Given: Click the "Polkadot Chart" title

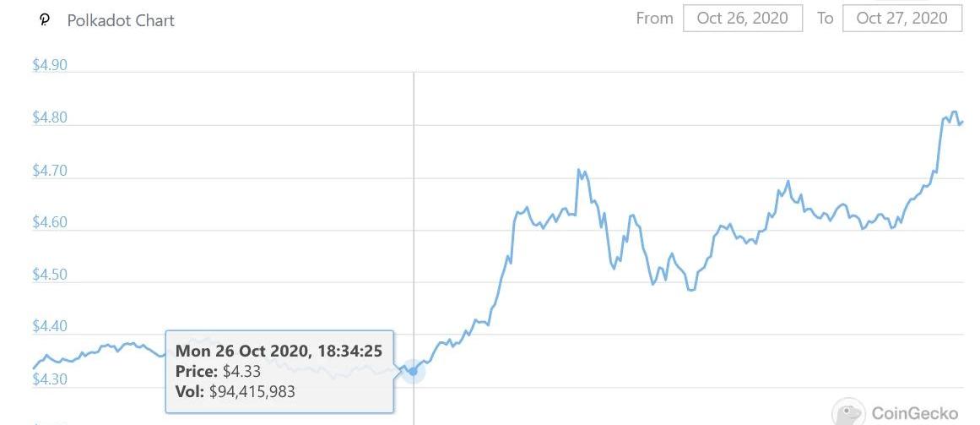Looking at the screenshot, I should point(121,20).
